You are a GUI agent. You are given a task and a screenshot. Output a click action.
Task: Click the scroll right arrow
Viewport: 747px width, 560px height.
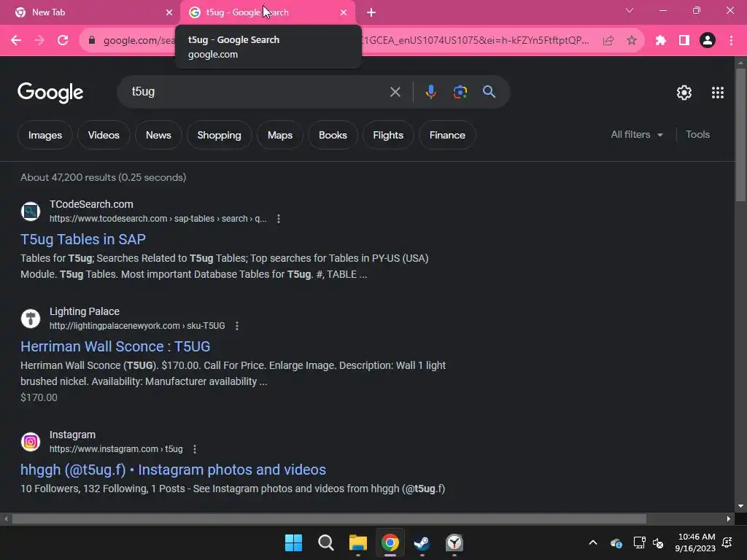click(x=729, y=519)
